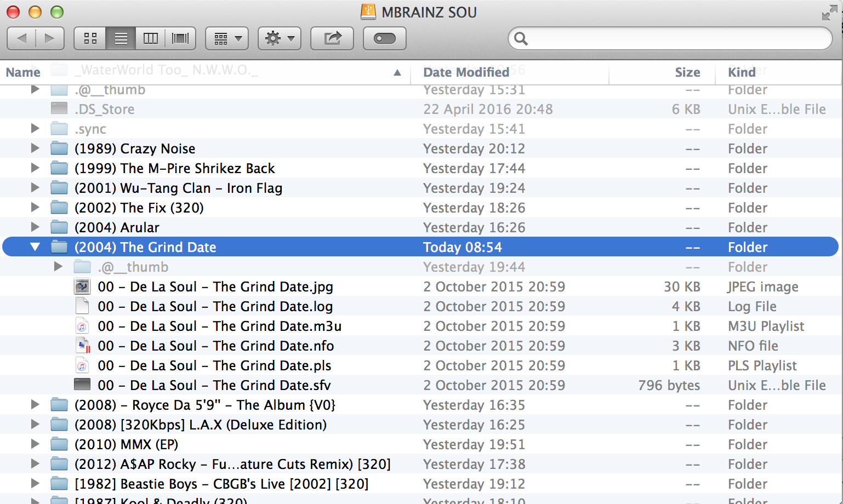Click the Share toolbar button
Screen dimensions: 843x504
(x=332, y=38)
